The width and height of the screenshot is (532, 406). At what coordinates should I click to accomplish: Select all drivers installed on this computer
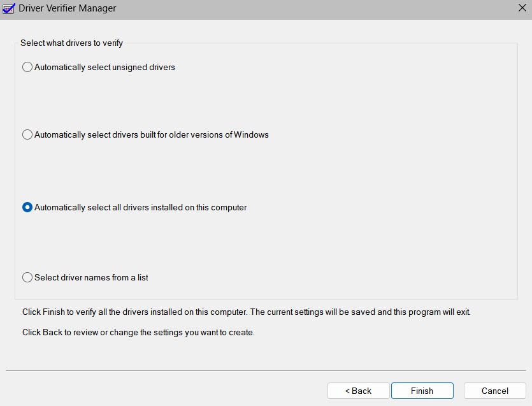[27, 207]
